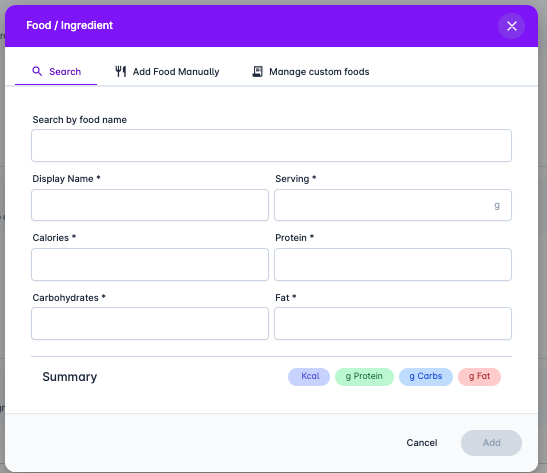Select the Serving input box
The height and width of the screenshot is (473, 547).
tap(393, 205)
